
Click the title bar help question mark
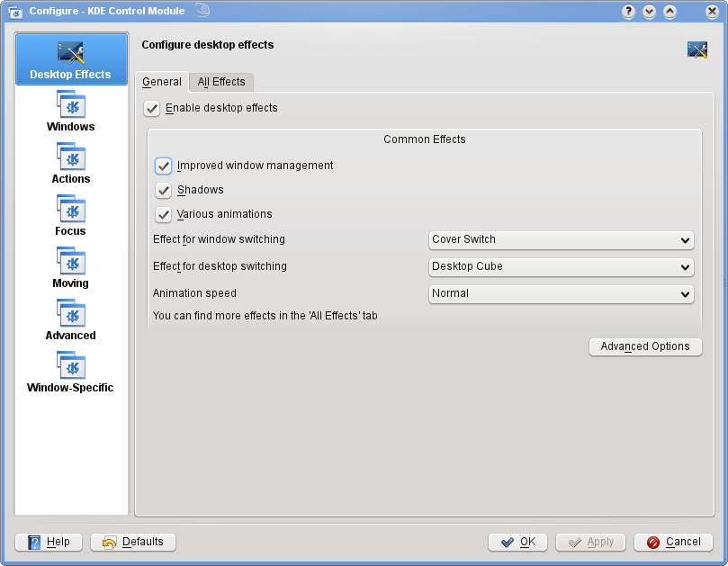pos(628,11)
